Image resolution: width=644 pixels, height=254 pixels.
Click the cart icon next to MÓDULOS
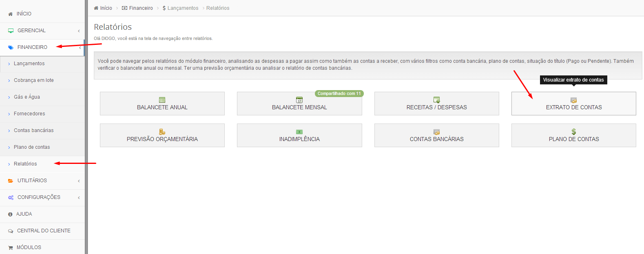coord(11,247)
